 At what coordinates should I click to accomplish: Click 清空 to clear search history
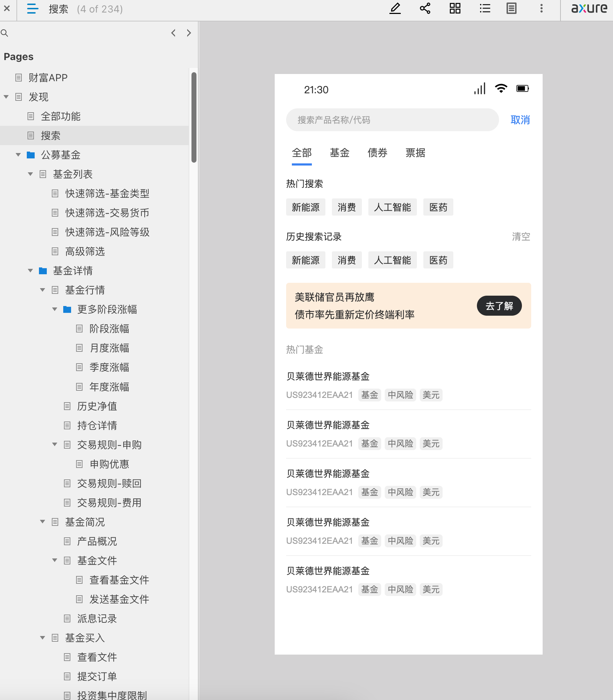click(521, 237)
